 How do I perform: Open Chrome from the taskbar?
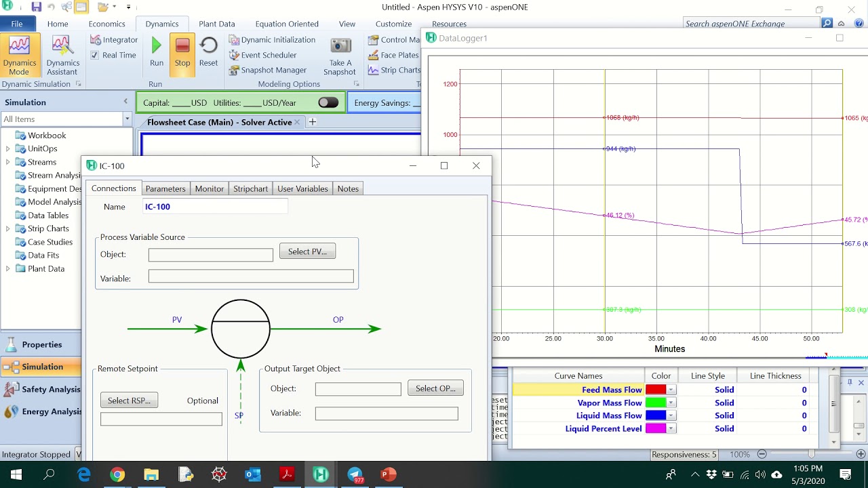tap(117, 474)
